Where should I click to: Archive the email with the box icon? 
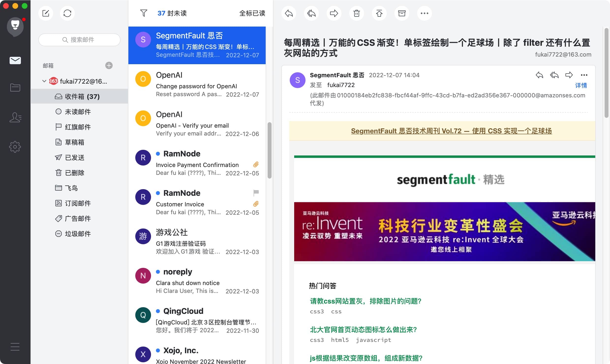pyautogui.click(x=402, y=13)
